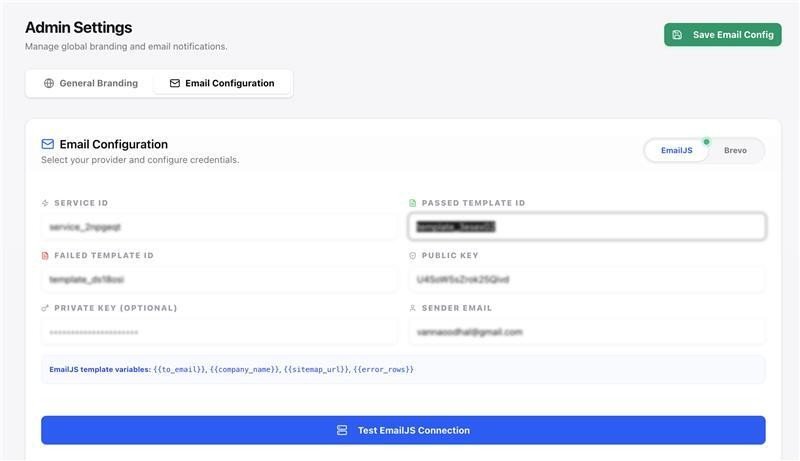
Task: Click the Admin Settings heading
Action: (x=79, y=28)
